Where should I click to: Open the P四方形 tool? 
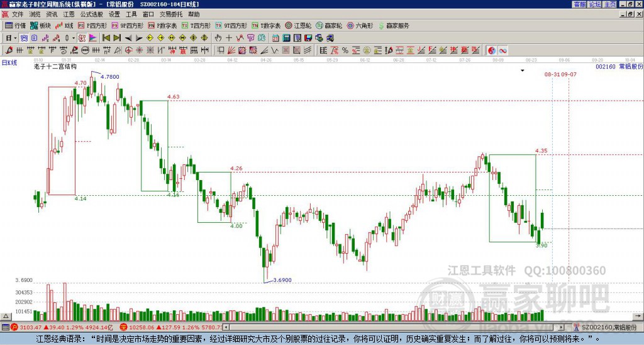click(x=92, y=25)
